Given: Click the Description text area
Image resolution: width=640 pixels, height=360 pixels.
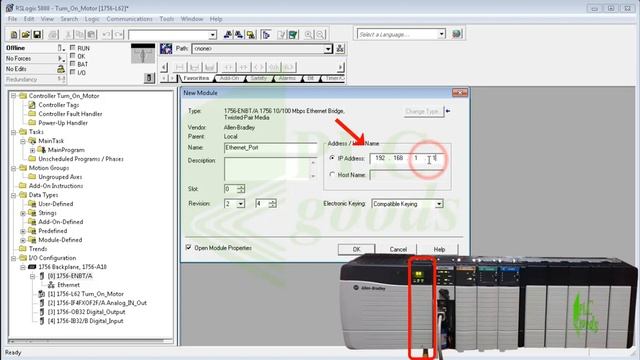Looking at the screenshot, I should (x=270, y=169).
